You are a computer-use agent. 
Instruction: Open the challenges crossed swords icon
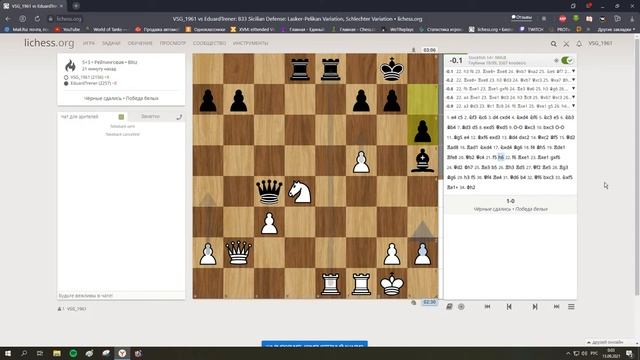[x=566, y=44]
